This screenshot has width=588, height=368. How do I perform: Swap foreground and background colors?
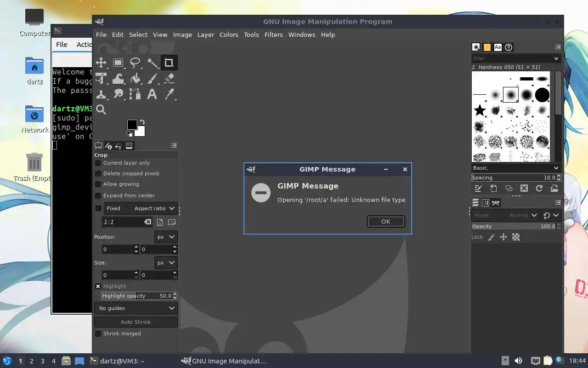click(x=142, y=122)
